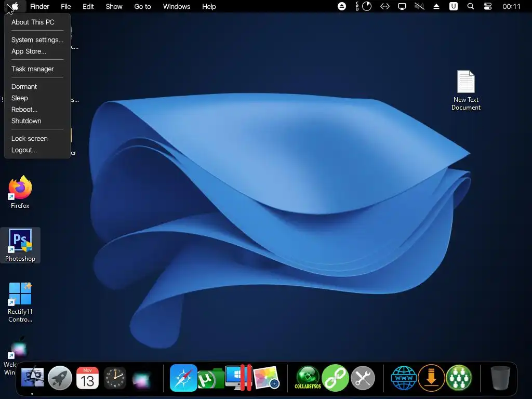Open System settings... menu entry

[x=37, y=39]
